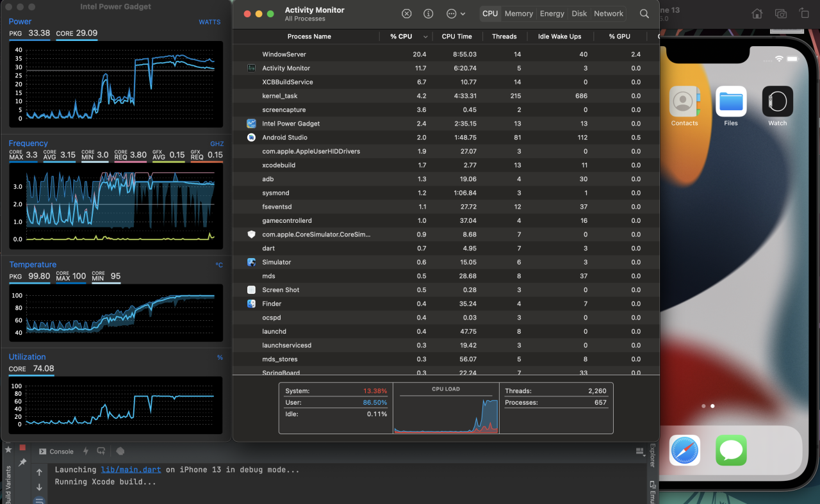
Task: Sort by Idle Wake Ups column
Action: [560, 37]
